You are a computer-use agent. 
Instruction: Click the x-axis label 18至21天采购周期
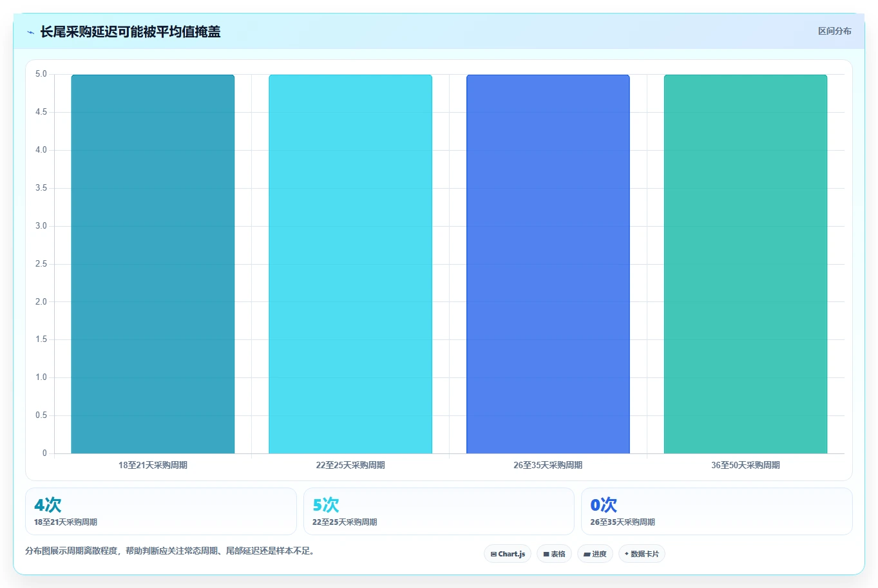click(153, 465)
